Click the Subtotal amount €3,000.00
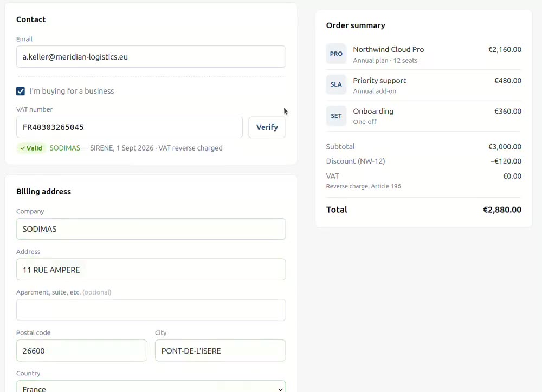This screenshot has width=542, height=392. tap(505, 146)
